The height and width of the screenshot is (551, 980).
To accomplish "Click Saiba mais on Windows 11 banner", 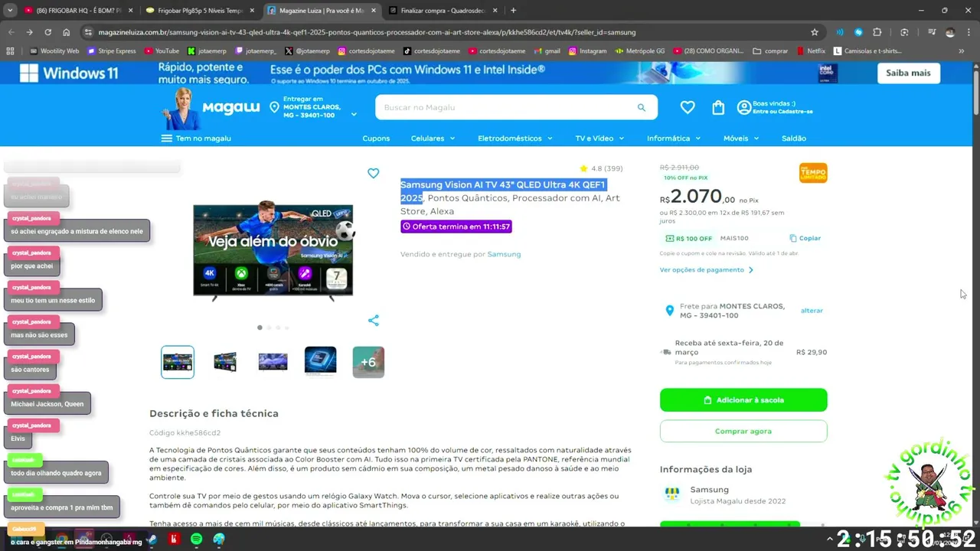I will [x=908, y=73].
